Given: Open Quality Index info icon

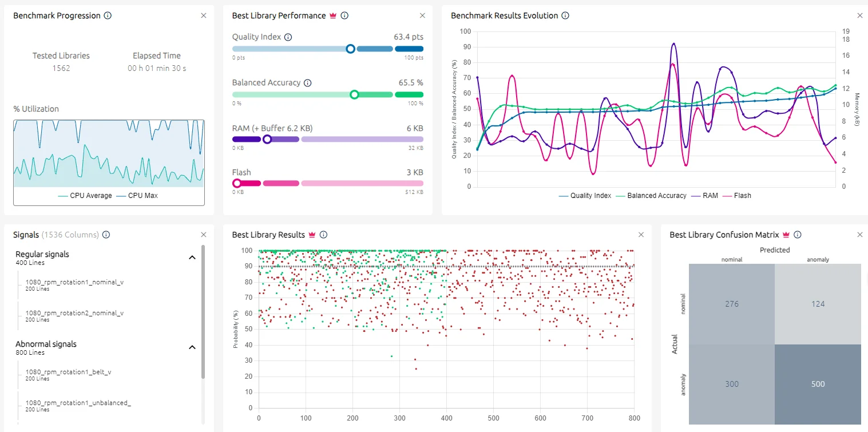Looking at the screenshot, I should click(288, 37).
